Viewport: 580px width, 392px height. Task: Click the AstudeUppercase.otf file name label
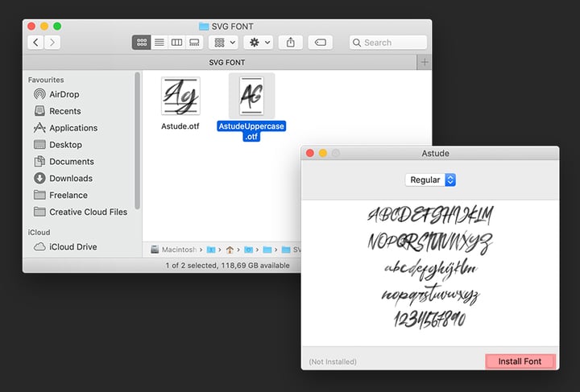(x=251, y=131)
